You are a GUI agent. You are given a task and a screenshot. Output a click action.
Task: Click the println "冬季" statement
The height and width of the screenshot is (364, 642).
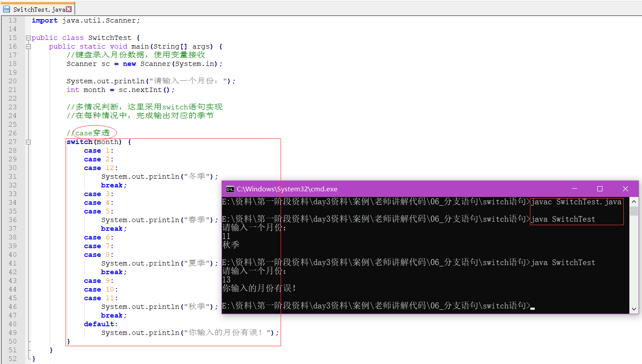coord(160,177)
